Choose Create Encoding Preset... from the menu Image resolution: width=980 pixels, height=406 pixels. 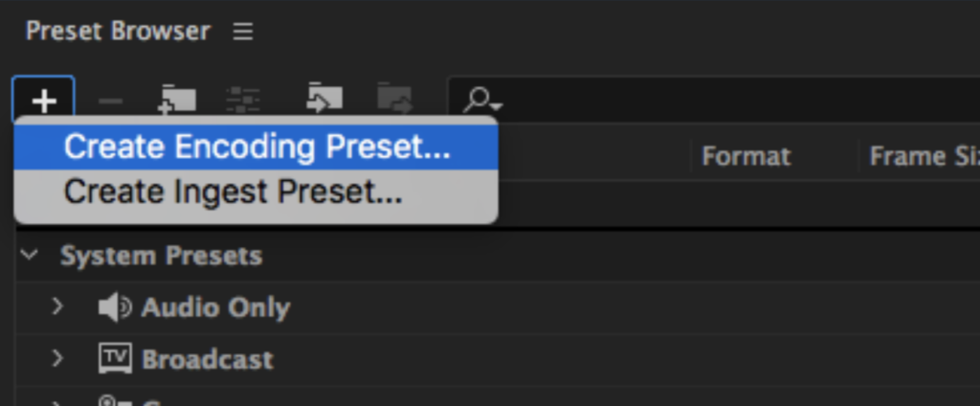pyautogui.click(x=256, y=147)
